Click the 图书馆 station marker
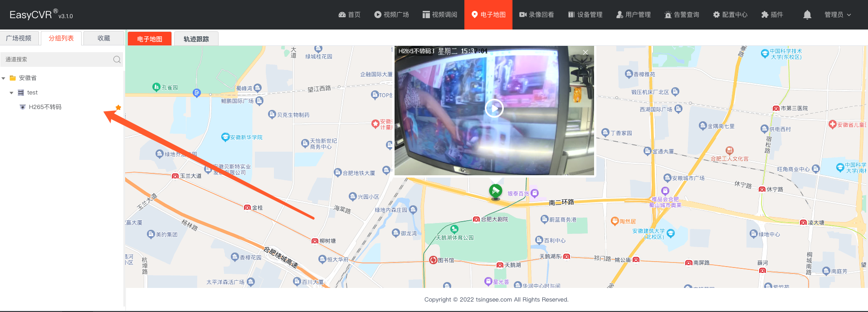 coord(433,260)
